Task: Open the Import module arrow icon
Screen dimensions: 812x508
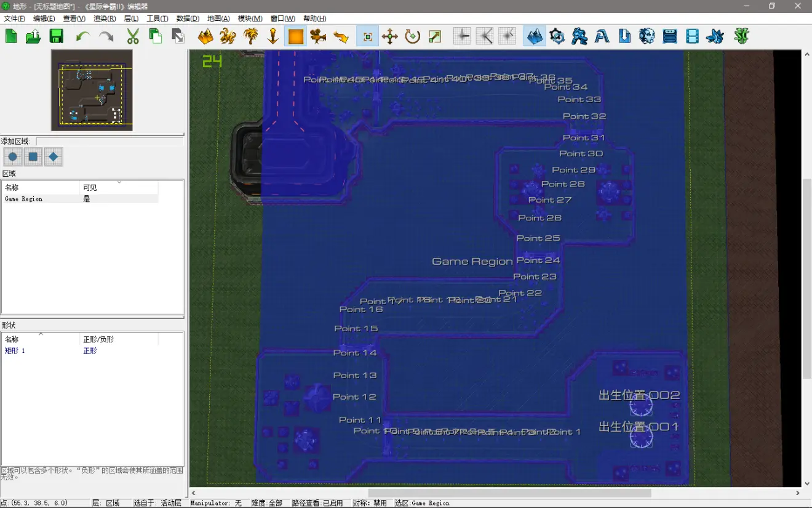Action: click(x=624, y=36)
